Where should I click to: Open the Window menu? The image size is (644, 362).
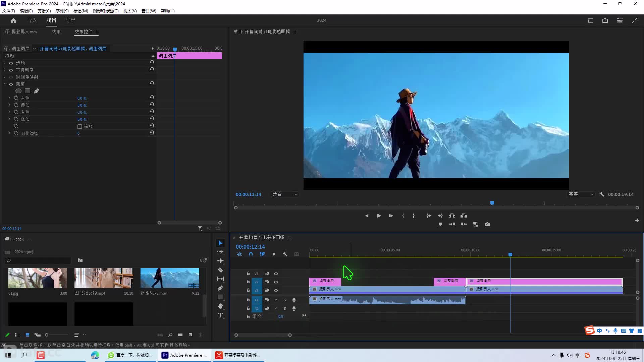[149, 11]
